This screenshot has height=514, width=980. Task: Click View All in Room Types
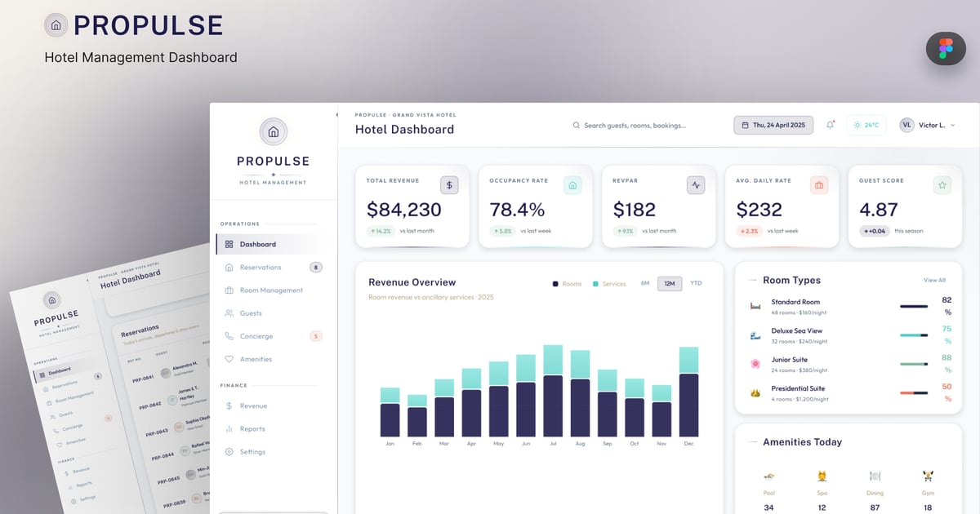pyautogui.click(x=934, y=280)
